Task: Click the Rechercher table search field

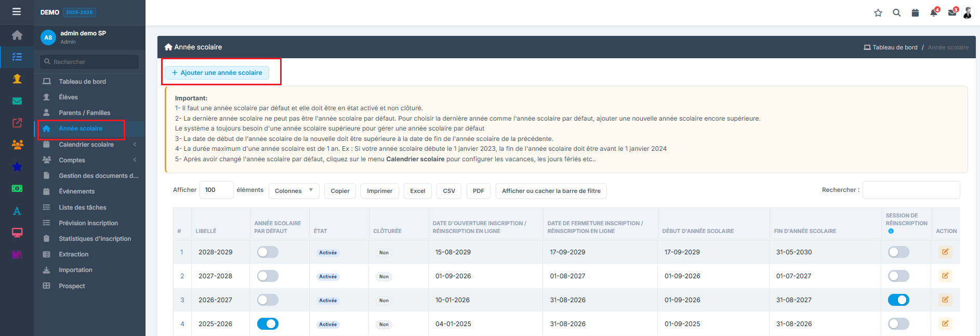Action: pos(911,190)
